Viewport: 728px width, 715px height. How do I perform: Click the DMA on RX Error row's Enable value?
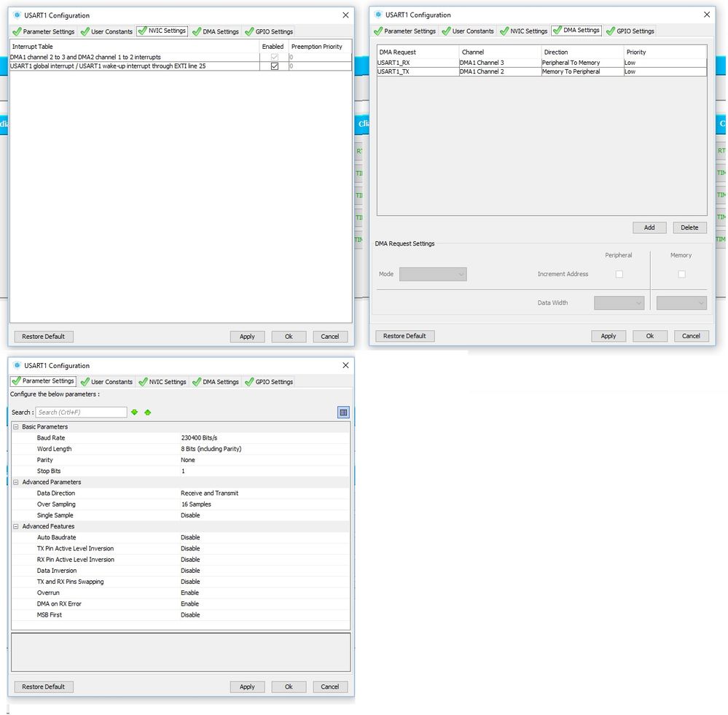tap(190, 604)
